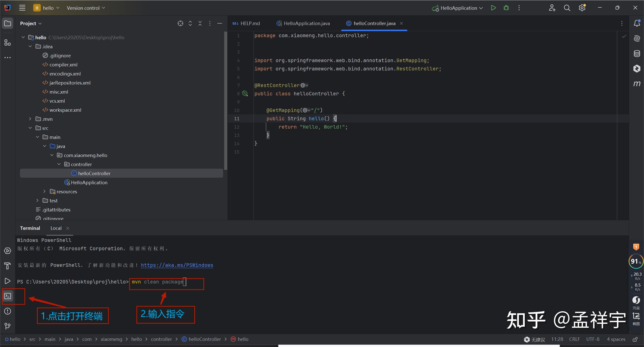
Task: Collapse all in Project panel
Action: pyautogui.click(x=200, y=23)
